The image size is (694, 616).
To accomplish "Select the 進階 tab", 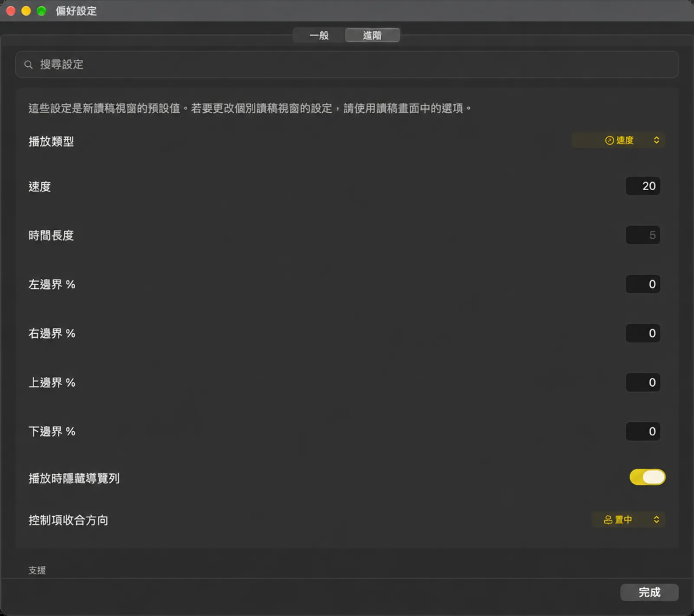I will [372, 35].
